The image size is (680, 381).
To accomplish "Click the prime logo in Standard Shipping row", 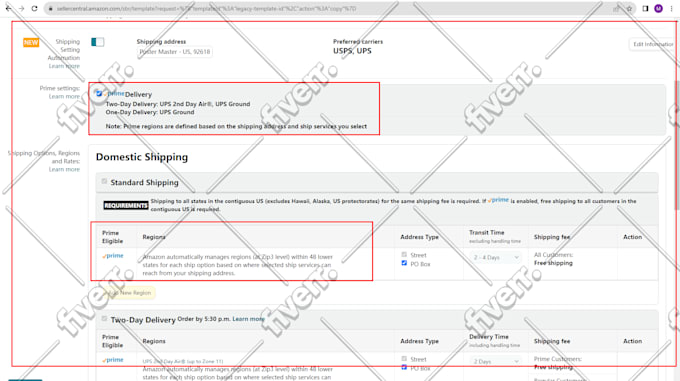I will pos(113,256).
